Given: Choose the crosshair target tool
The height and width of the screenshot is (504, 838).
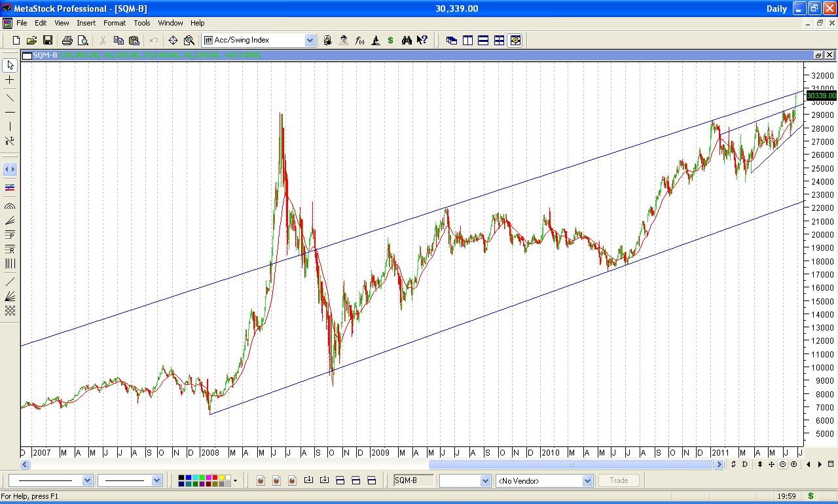Looking at the screenshot, I should coord(173,41).
